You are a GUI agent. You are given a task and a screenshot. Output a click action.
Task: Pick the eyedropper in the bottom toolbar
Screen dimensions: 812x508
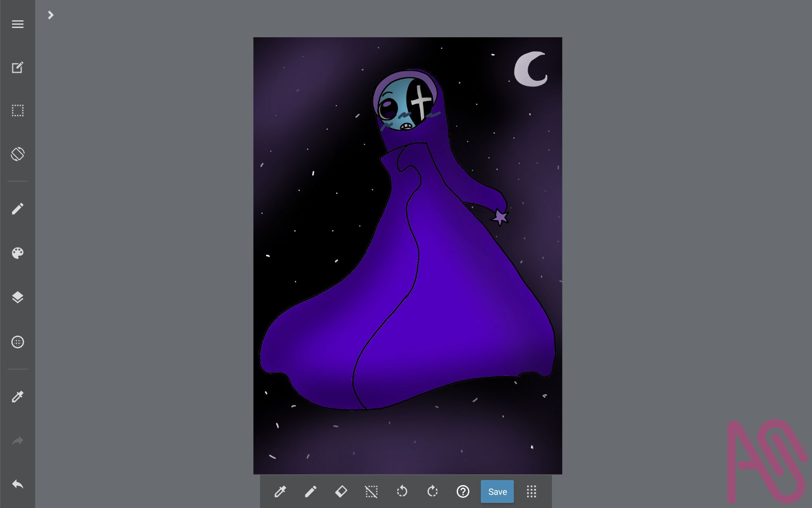tap(280, 491)
